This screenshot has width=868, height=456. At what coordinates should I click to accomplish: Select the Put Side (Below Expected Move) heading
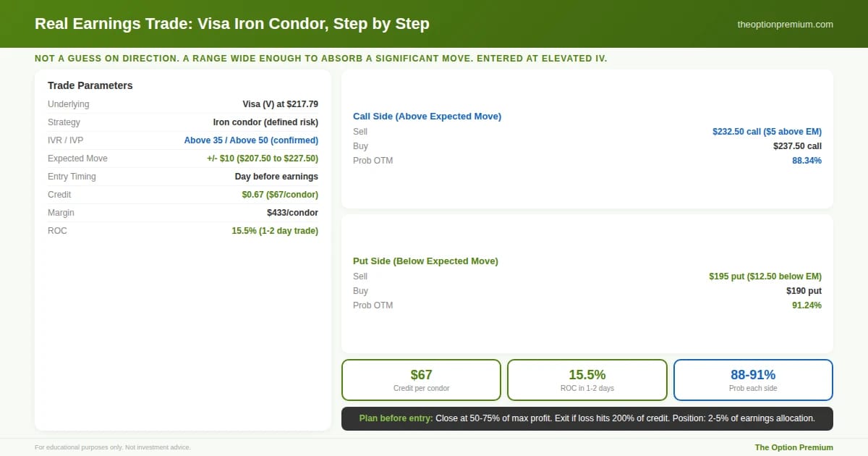pyautogui.click(x=425, y=261)
